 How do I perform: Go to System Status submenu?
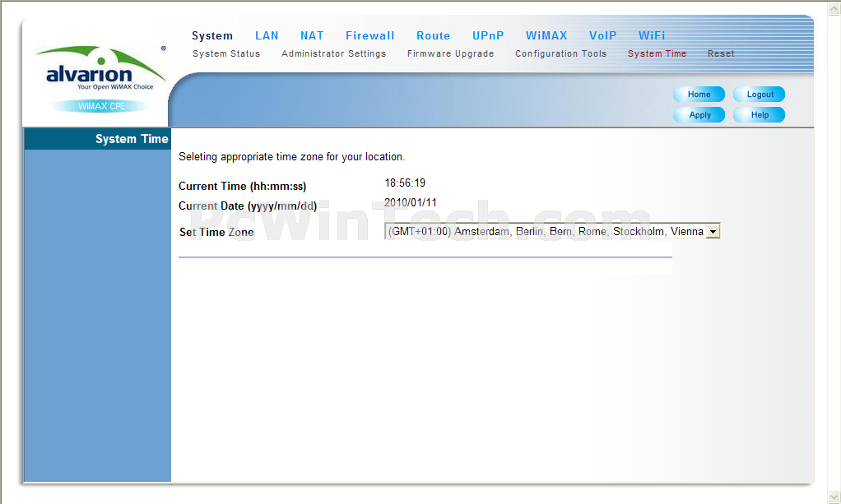[x=226, y=53]
